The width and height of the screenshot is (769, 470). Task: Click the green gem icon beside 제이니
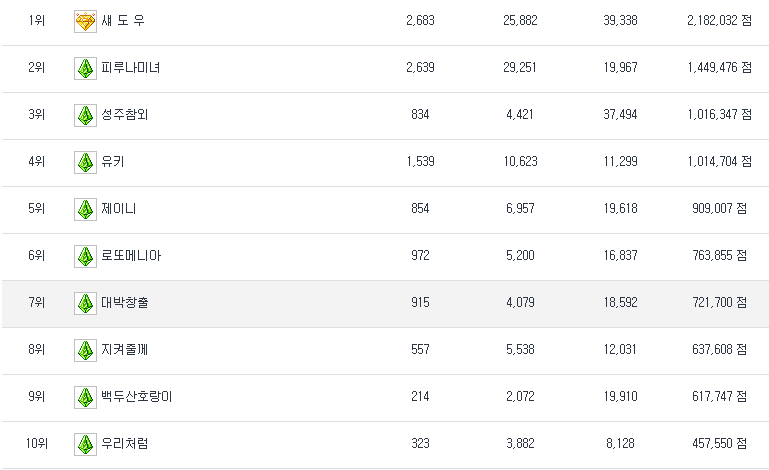tap(85, 209)
